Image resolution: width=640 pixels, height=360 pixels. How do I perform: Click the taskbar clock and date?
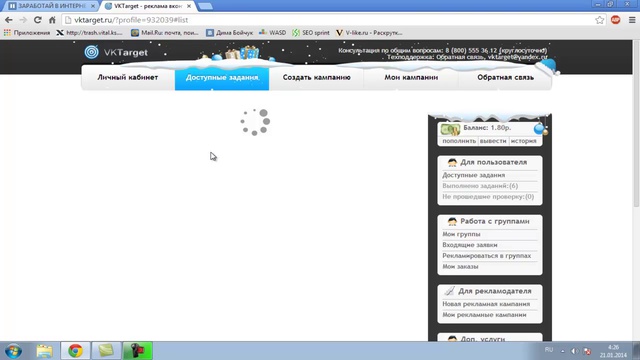[x=613, y=351]
